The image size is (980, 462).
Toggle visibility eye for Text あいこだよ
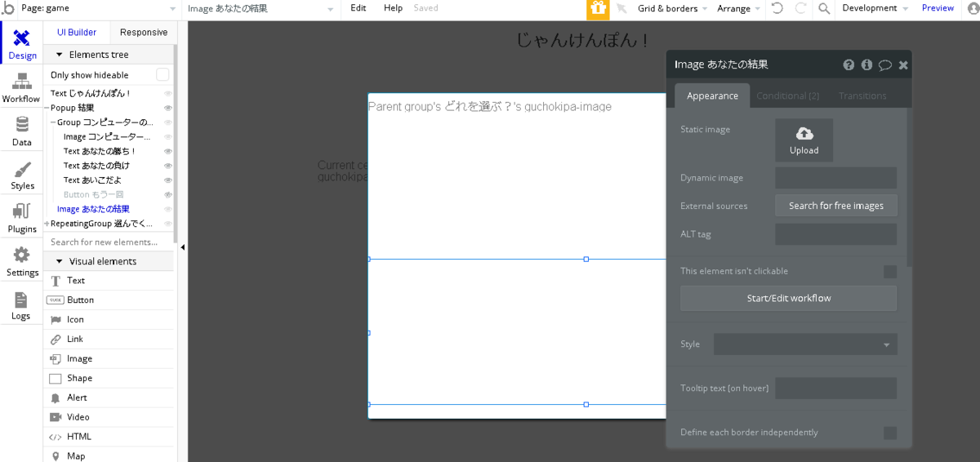click(x=168, y=180)
